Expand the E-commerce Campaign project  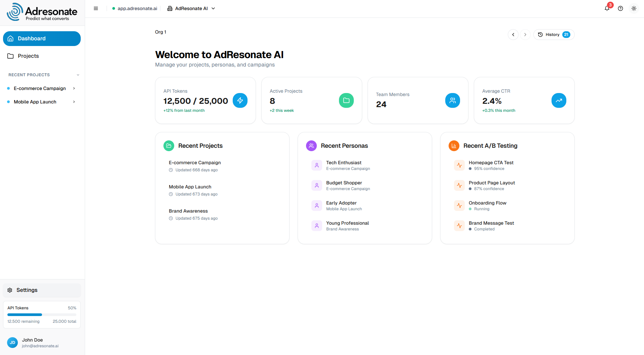click(x=74, y=88)
